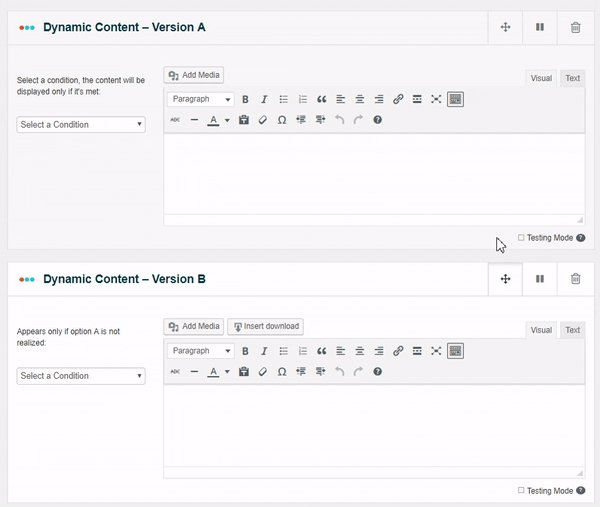Toggle the toolbar toggle in Version A editor
600x507 pixels.
pos(455,99)
